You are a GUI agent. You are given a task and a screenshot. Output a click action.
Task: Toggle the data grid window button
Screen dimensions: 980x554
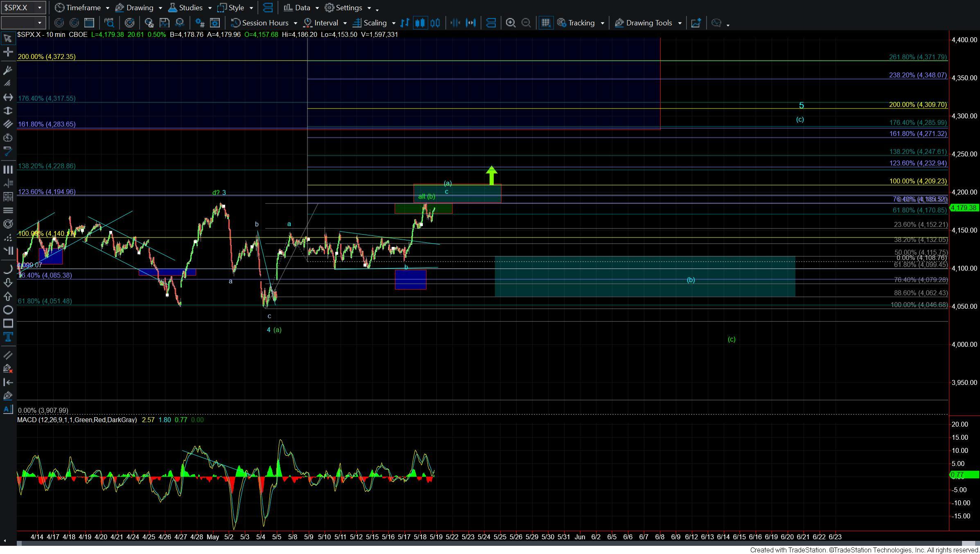[x=545, y=23]
